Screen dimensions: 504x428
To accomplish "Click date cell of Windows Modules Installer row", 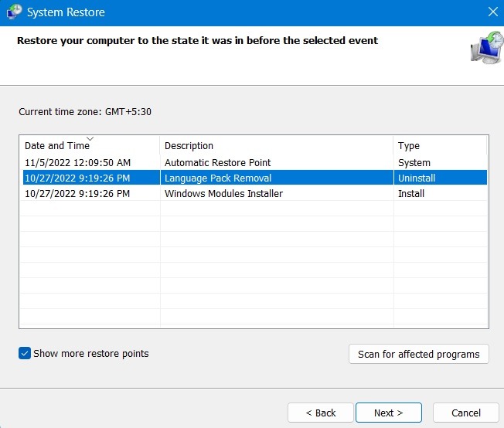I will point(77,193).
